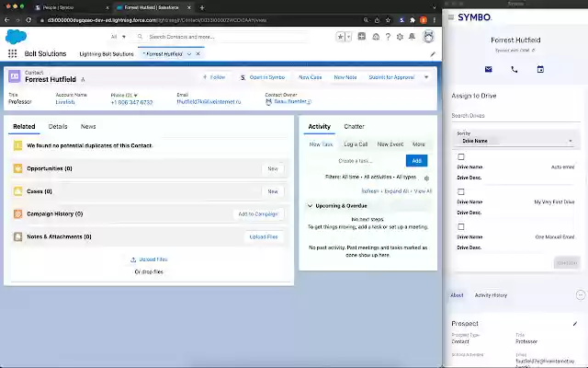Open Global Actions plus icon

[362, 37]
